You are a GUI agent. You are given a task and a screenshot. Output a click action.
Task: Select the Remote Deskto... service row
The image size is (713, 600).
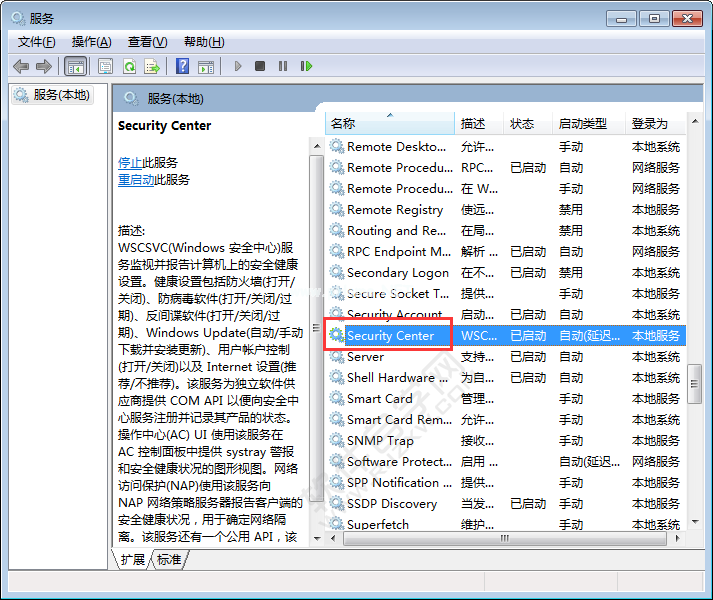[x=506, y=146]
